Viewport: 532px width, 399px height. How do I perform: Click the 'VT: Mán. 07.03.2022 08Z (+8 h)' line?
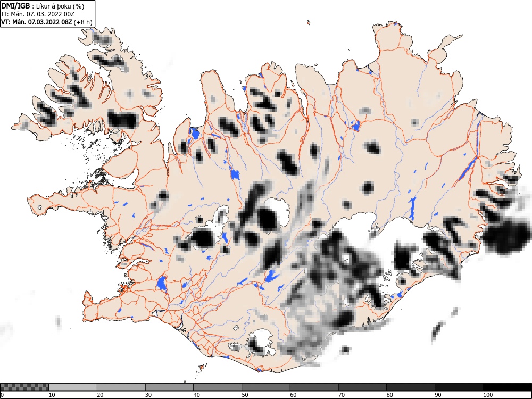[x=46, y=22]
